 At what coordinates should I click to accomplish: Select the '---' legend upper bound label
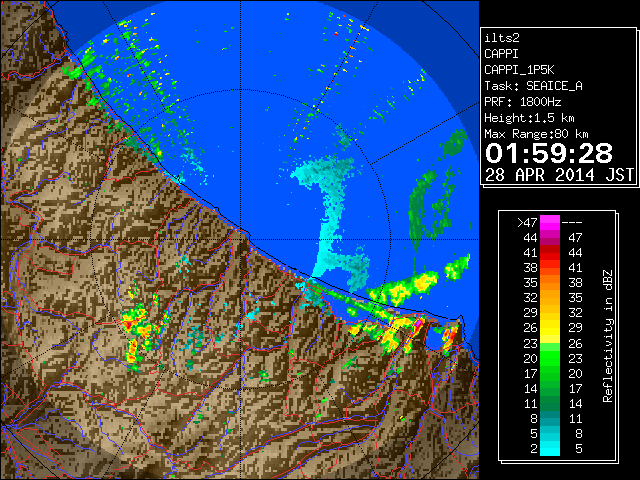[572, 223]
